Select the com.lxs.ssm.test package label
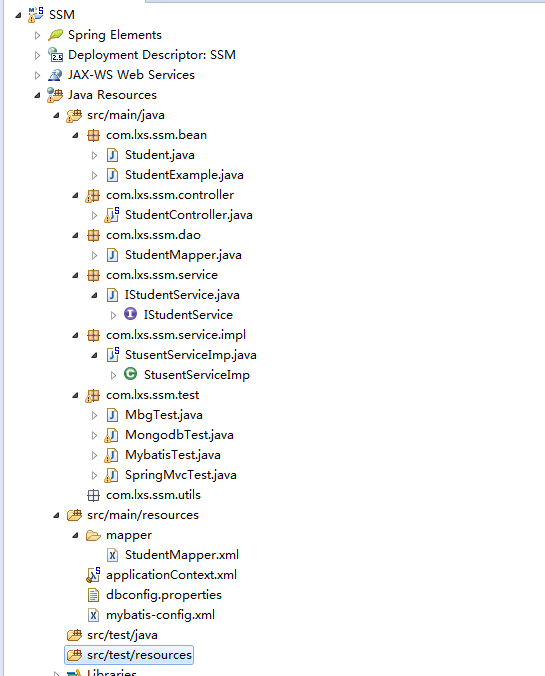 [153, 395]
